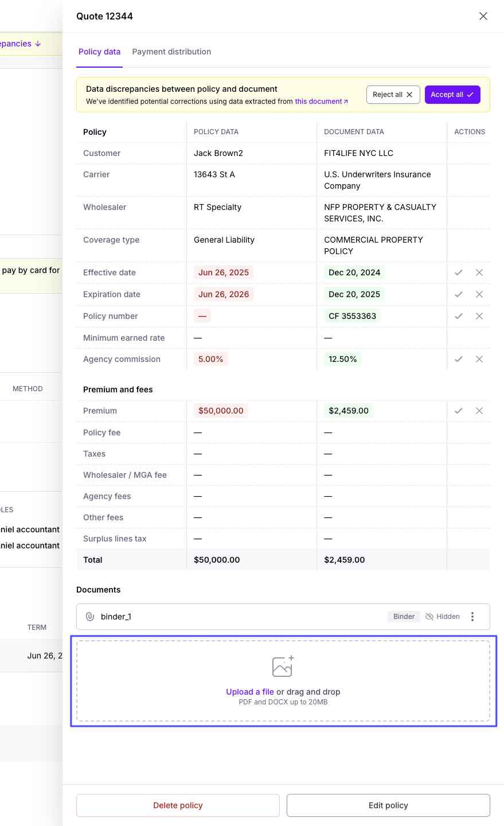Click the '12.50%' commission value
The height and width of the screenshot is (826, 504).
tap(343, 359)
